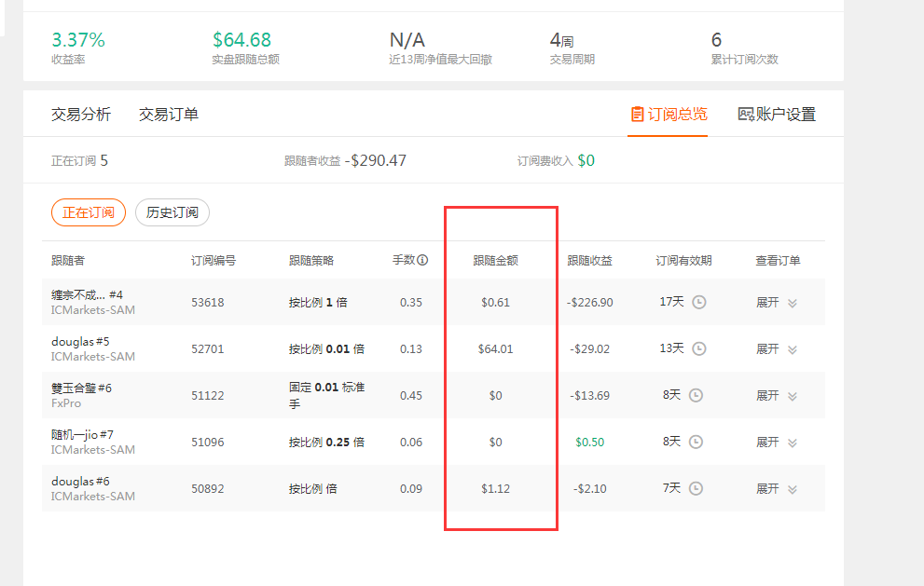Expand orders for subscription 51122

pos(777,396)
